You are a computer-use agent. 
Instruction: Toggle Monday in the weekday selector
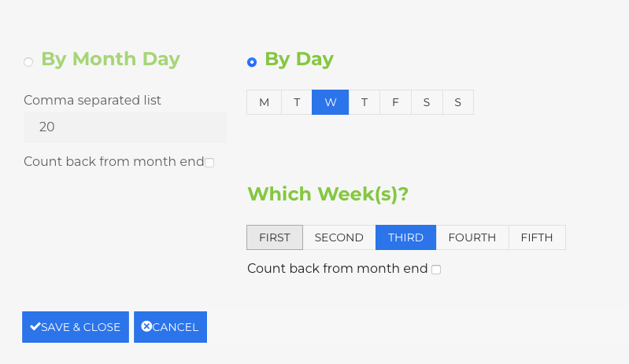pos(264,102)
